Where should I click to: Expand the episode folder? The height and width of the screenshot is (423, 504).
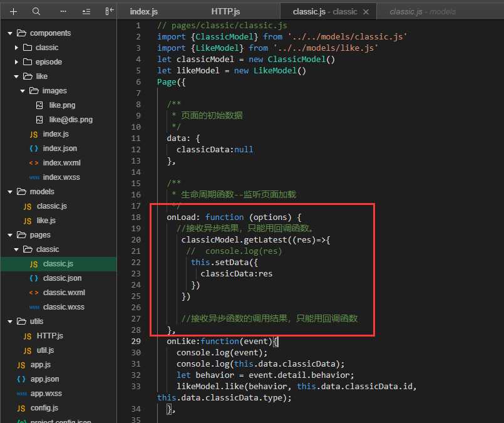tap(16, 62)
